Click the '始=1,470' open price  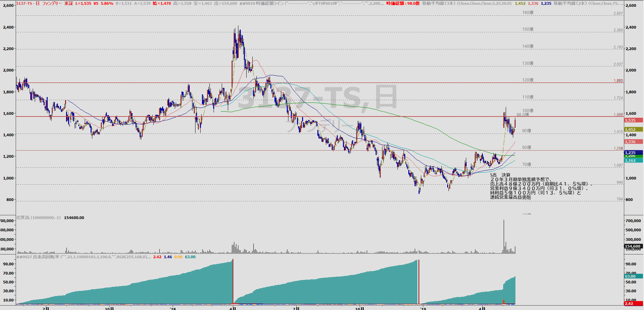pyautogui.click(x=162, y=3)
